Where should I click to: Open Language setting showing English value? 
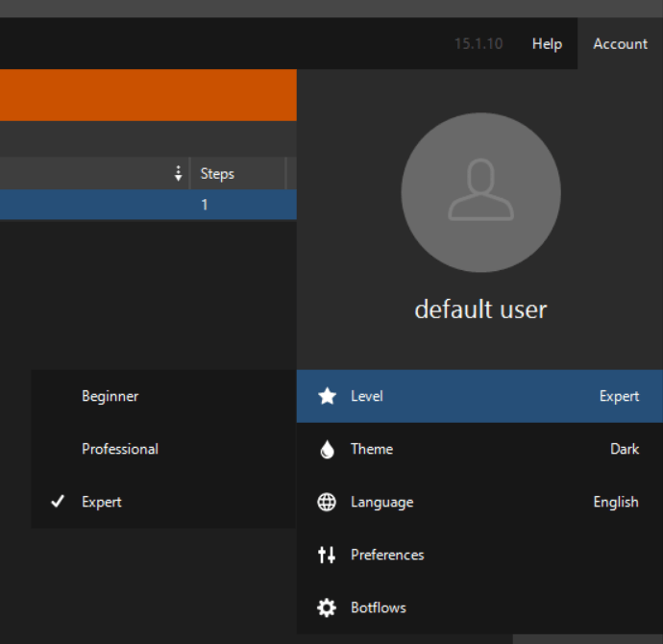pos(480,502)
